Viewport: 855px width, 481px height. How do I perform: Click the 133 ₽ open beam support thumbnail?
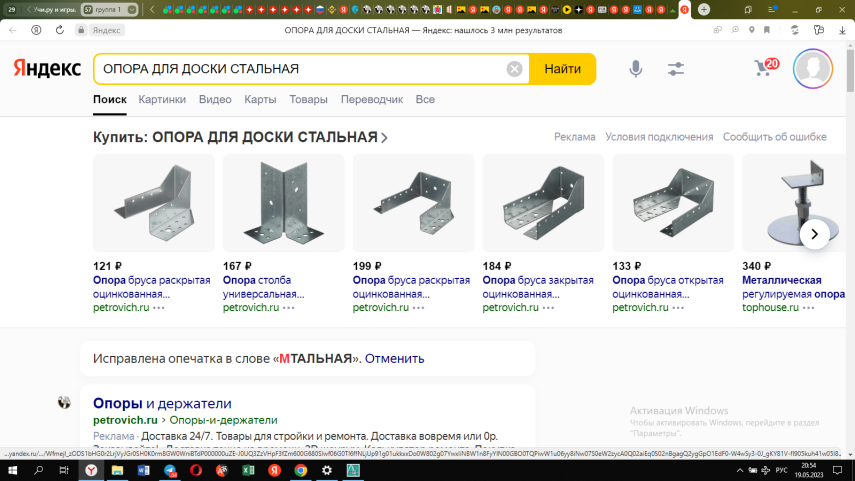pyautogui.click(x=673, y=203)
